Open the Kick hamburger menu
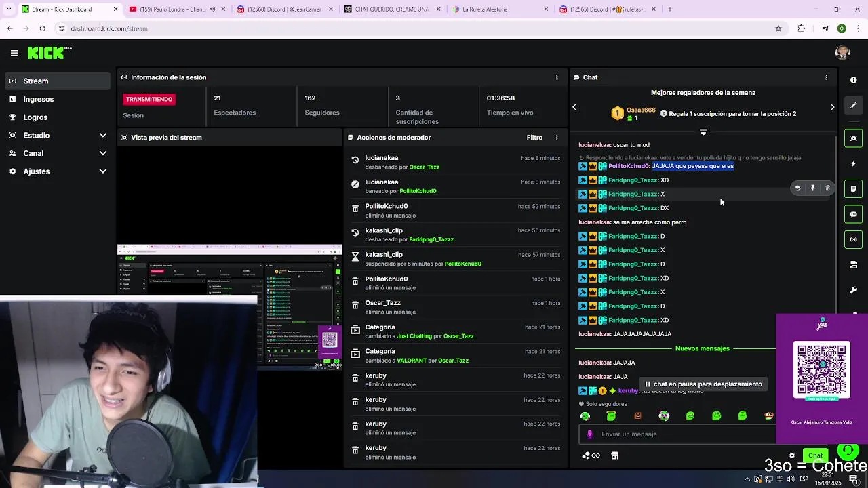Image resolution: width=868 pixels, height=488 pixels. pyautogui.click(x=14, y=53)
